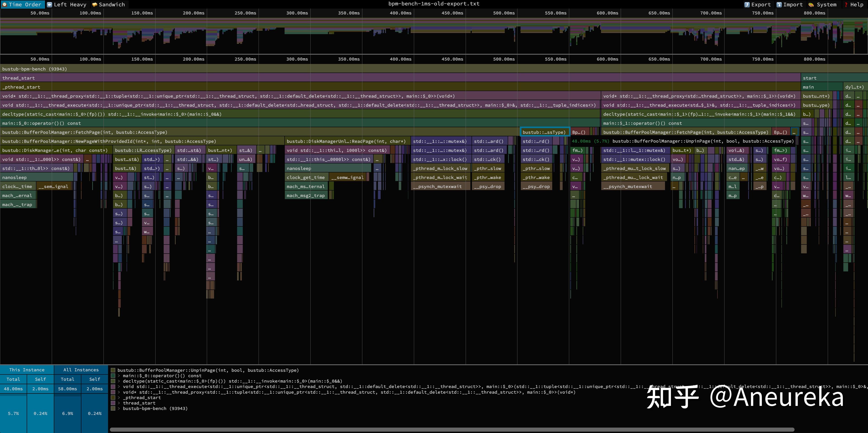
Task: Select the main::$_1::operator()() const frame
Action: pyautogui.click(x=701, y=123)
